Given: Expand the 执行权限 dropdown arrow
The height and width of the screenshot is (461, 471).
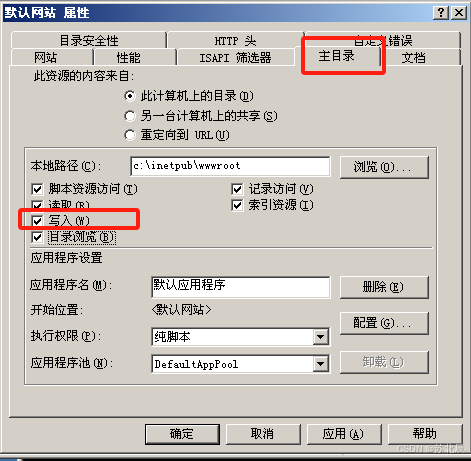Looking at the screenshot, I should (321, 337).
